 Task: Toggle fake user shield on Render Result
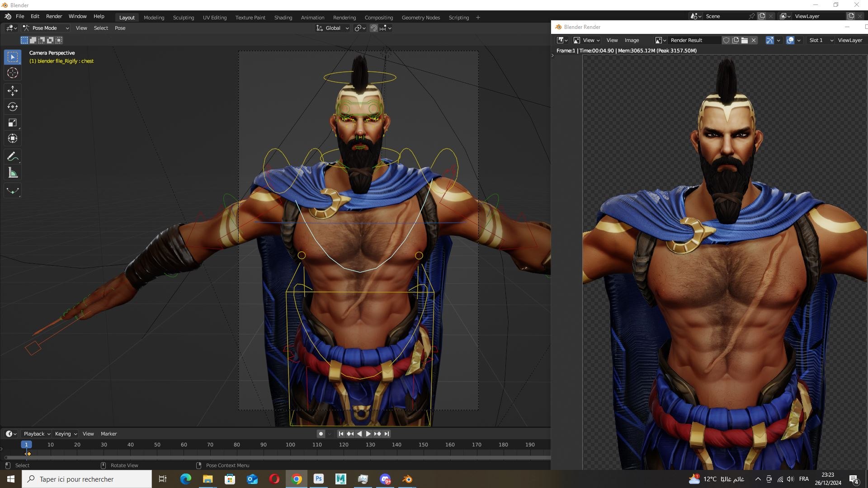tap(726, 40)
